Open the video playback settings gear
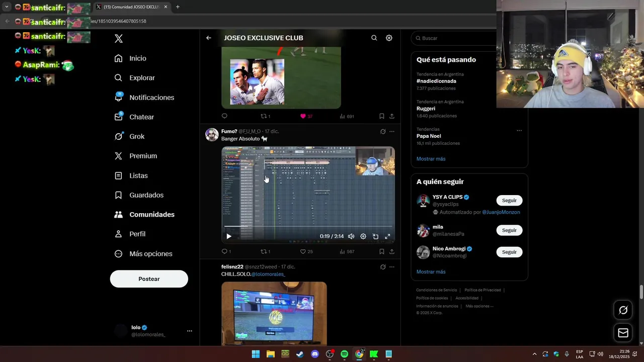Viewport: 644px width, 362px height. click(x=363, y=236)
